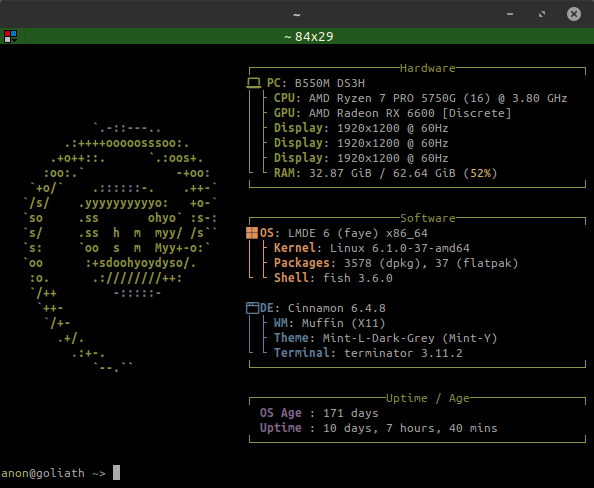Click the CPU line 'AMD Ryzen 7 PRO 5750G'
Screen dimensions: 594x488
(x=420, y=98)
